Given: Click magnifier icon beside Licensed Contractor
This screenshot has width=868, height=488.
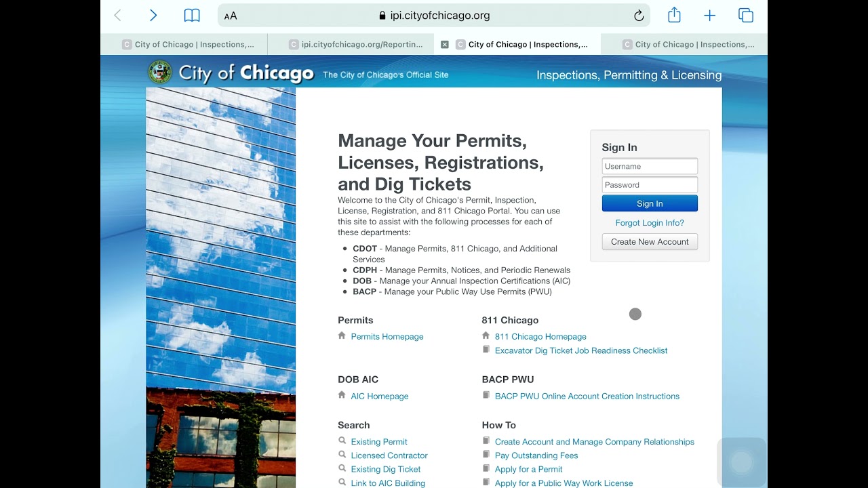Looking at the screenshot, I should [x=342, y=455].
